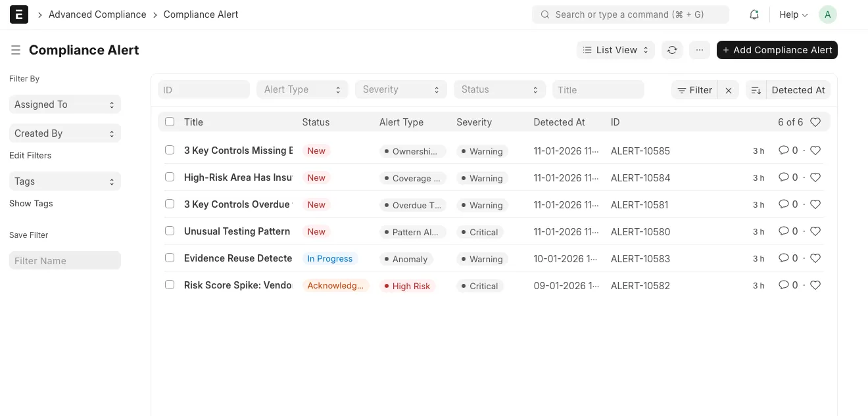Screen dimensions: 868x416
Task: Toggle the sidebar with hamburger icon
Action: [x=15, y=50]
